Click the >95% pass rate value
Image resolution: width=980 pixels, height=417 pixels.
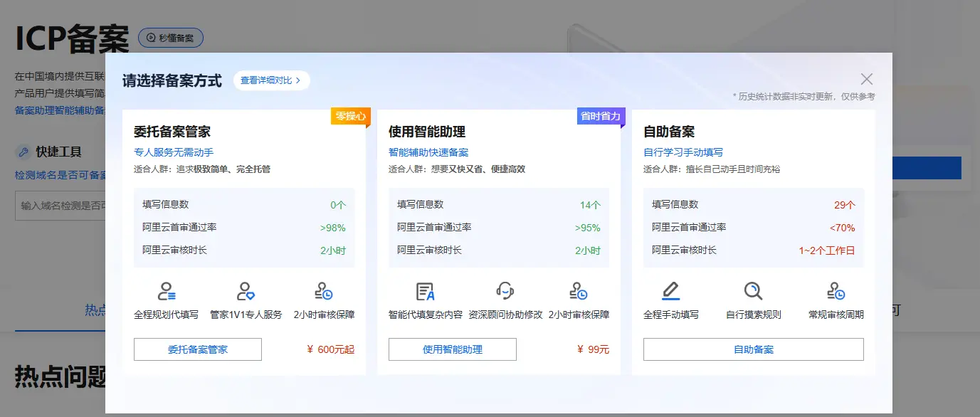(x=588, y=228)
